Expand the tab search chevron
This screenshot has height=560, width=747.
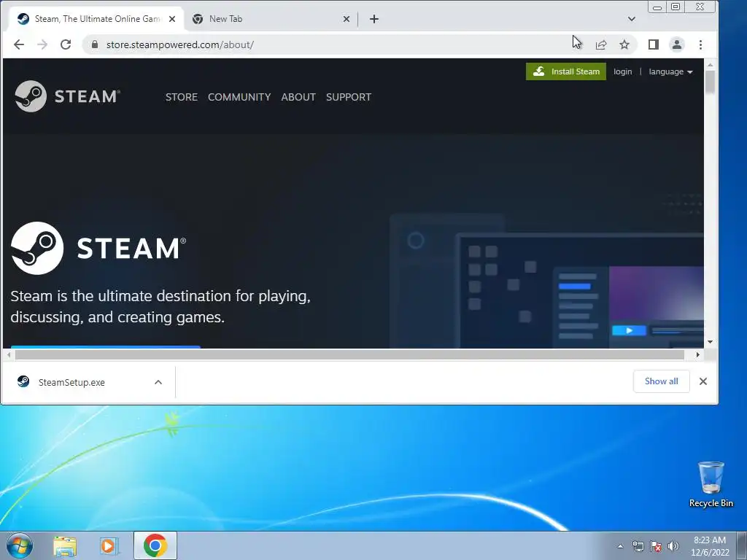[632, 19]
